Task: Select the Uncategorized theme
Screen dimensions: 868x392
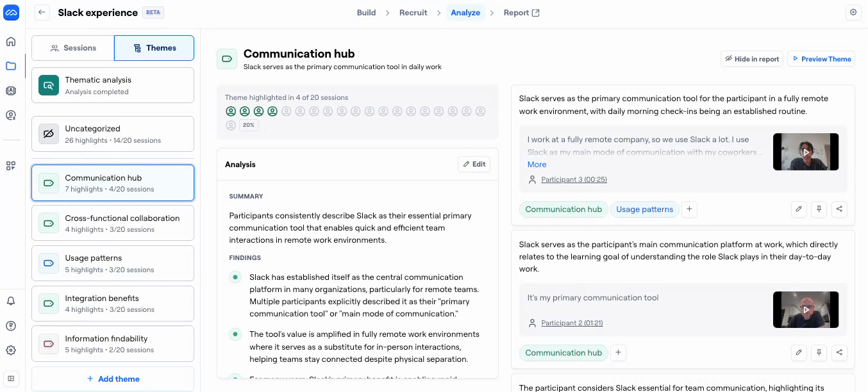Action: click(113, 134)
